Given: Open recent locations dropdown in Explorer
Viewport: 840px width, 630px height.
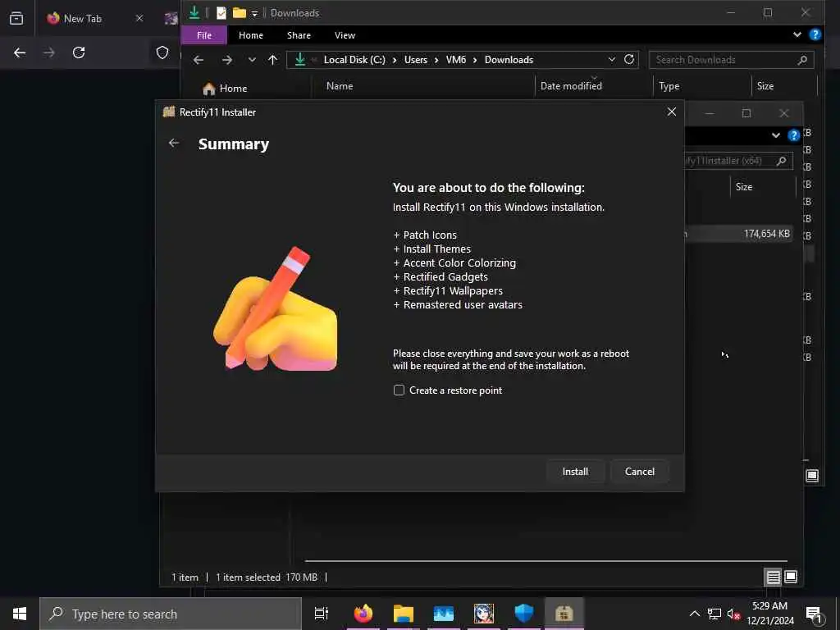Looking at the screenshot, I should pos(252,60).
